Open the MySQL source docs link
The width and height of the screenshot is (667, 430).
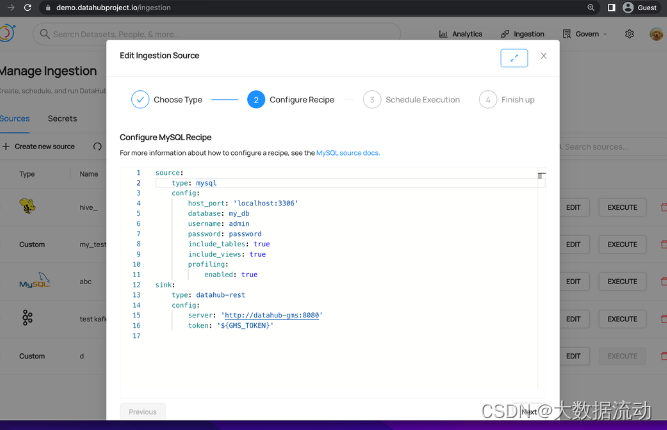point(348,153)
